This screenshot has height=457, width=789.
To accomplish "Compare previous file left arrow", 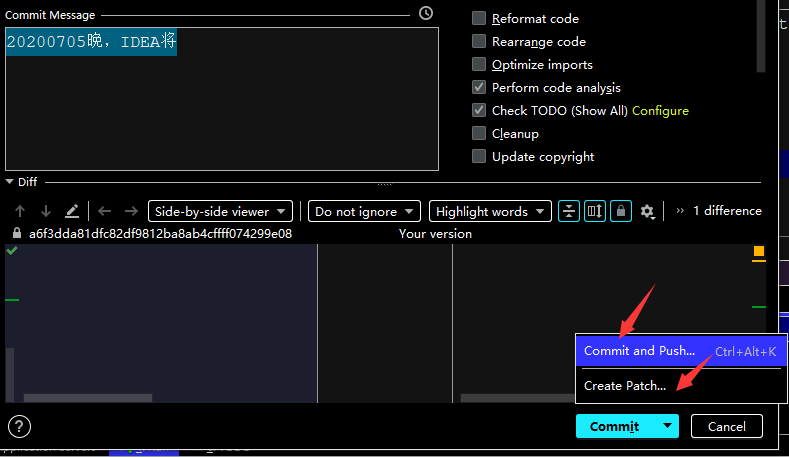I will click(105, 211).
